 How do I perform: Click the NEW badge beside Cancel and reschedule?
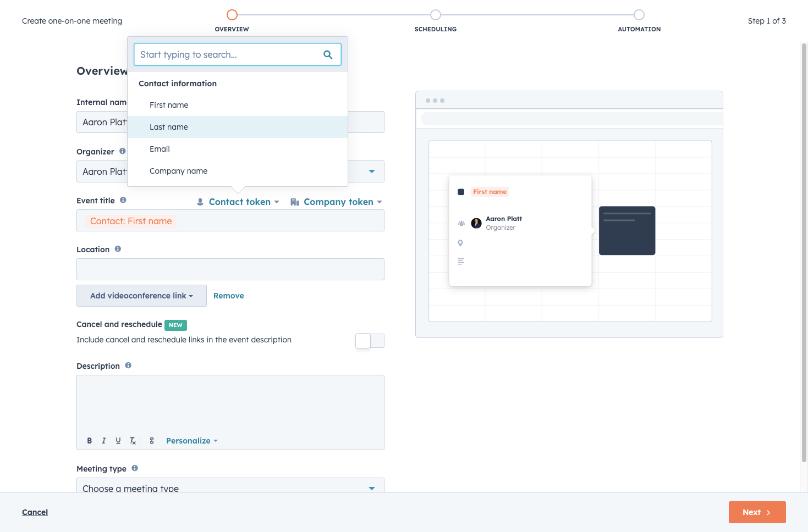click(175, 325)
